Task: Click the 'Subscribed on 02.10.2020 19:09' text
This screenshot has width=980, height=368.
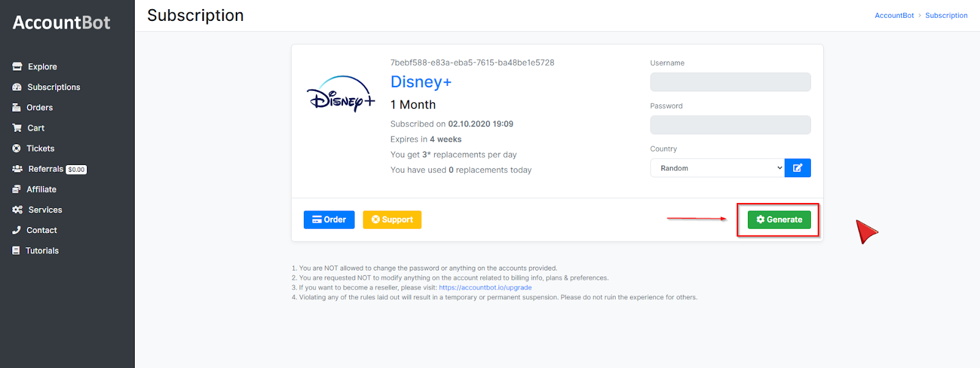Action: [452, 124]
